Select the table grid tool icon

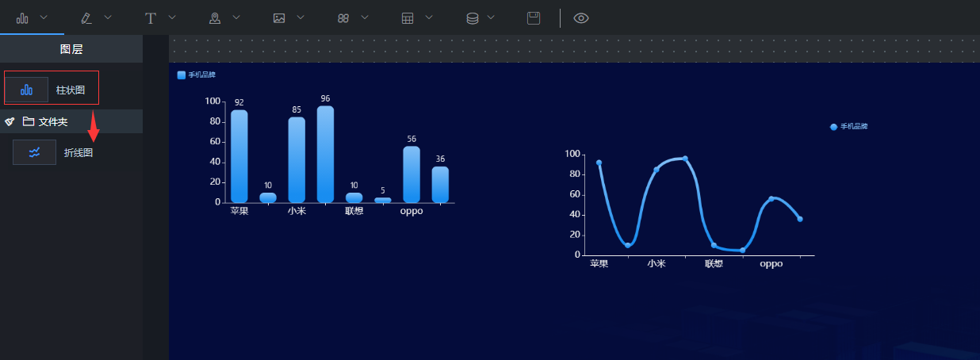408,17
